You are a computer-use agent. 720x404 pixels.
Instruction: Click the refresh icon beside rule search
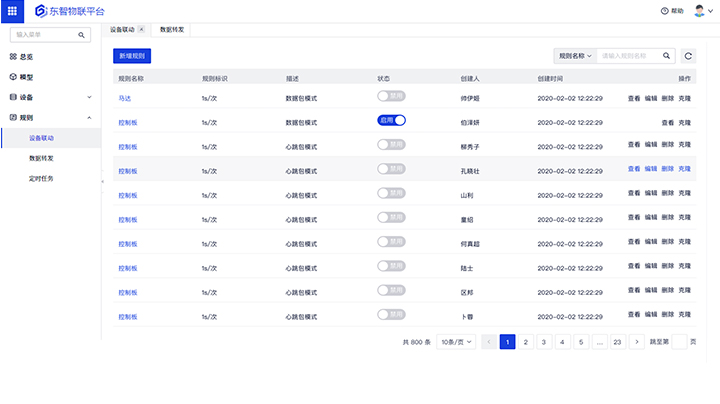tap(688, 56)
